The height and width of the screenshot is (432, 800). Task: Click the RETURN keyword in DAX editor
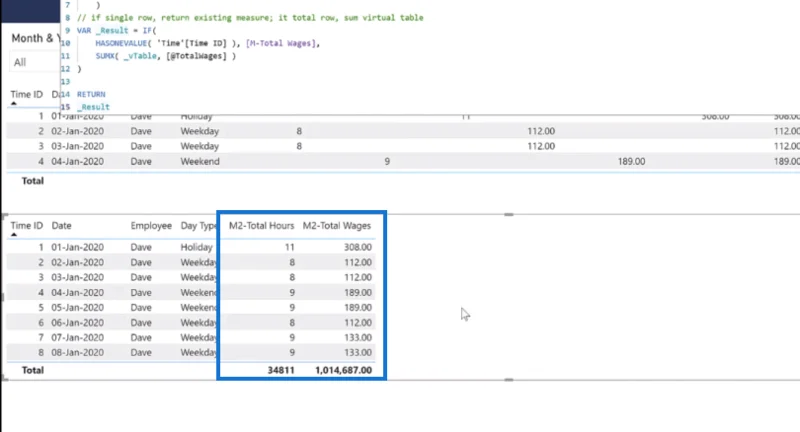91,94
